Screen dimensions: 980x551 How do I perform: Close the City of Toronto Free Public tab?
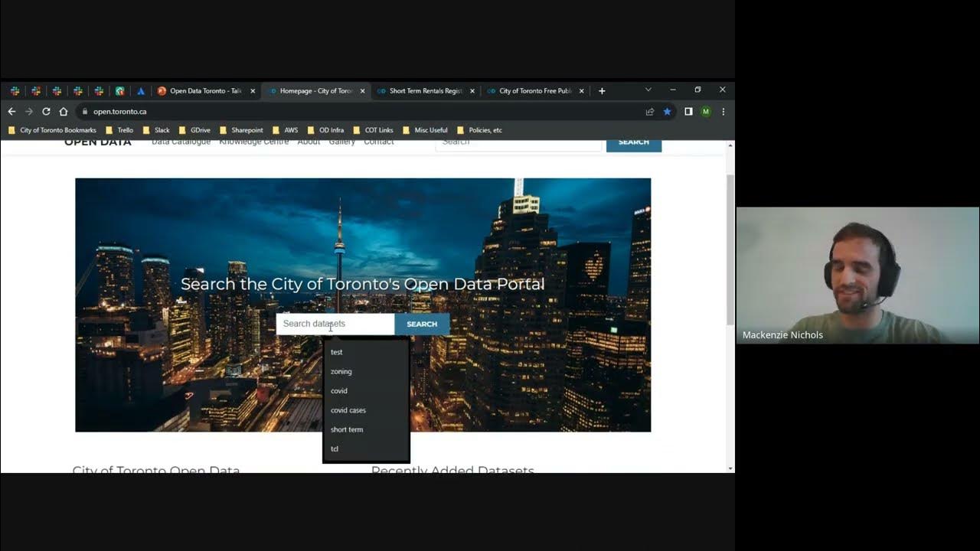[x=581, y=91]
